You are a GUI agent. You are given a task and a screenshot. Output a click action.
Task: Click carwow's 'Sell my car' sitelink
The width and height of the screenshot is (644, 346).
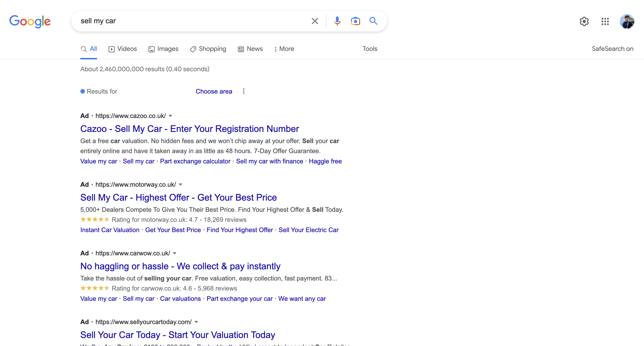coord(139,299)
